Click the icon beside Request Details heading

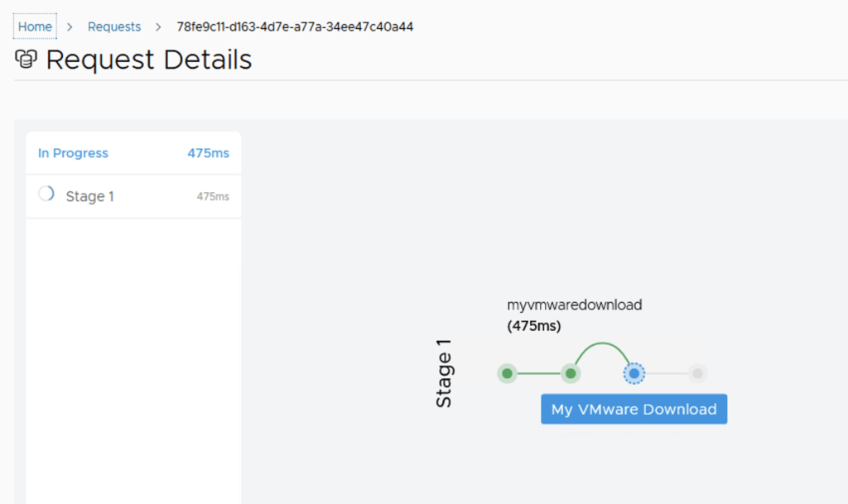coord(26,60)
